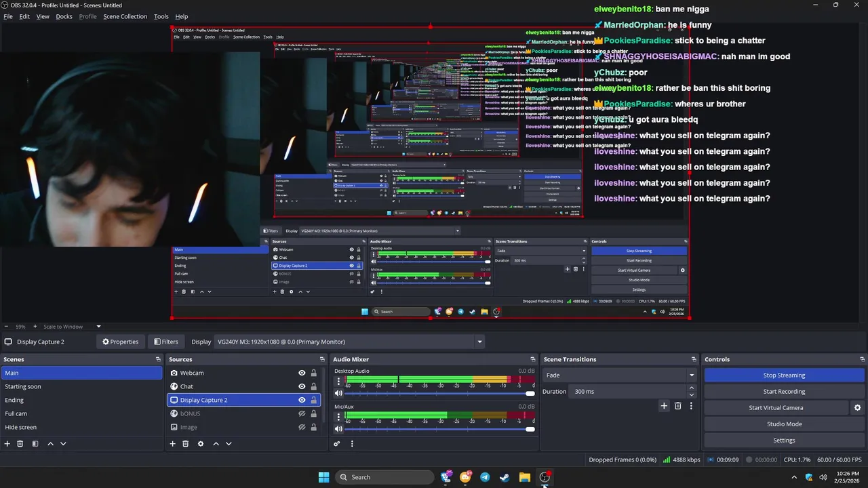The height and width of the screenshot is (488, 868).
Task: Unlock the Webcam source
Action: (x=313, y=373)
